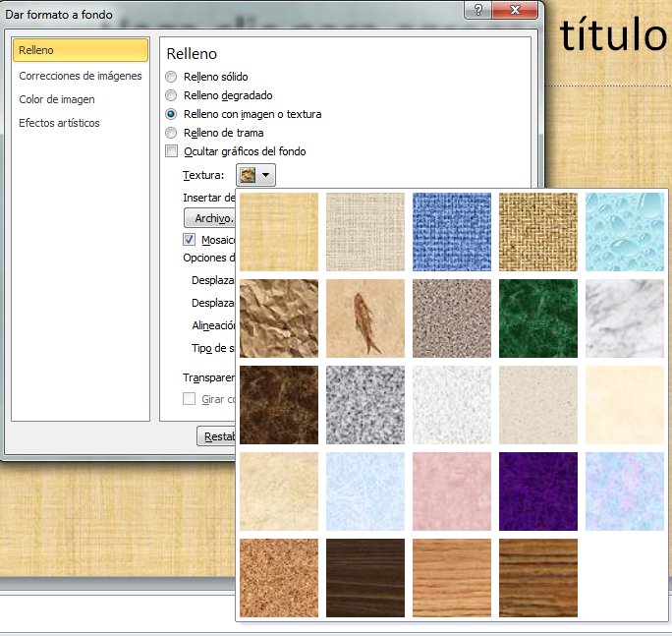Open the Textura dropdown button
Viewport: 672px width, 636px height.
click(x=255, y=175)
